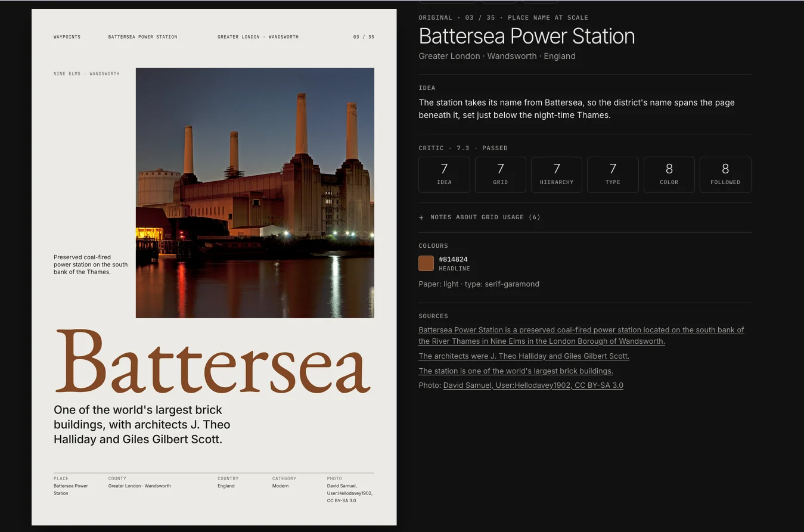Select the Color score card
Image resolution: width=804 pixels, height=532 pixels.
[669, 175]
